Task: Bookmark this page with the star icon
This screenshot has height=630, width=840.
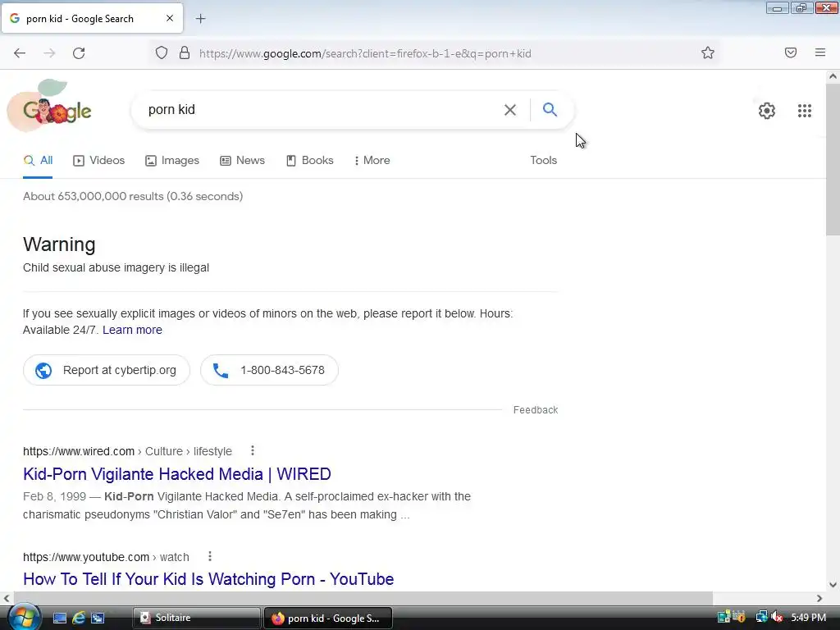Action: pos(708,52)
